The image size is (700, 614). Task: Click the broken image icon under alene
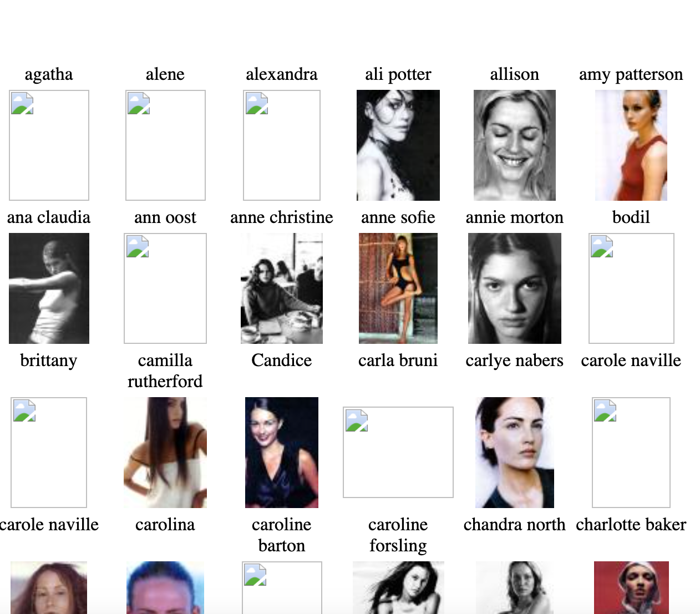point(165,145)
